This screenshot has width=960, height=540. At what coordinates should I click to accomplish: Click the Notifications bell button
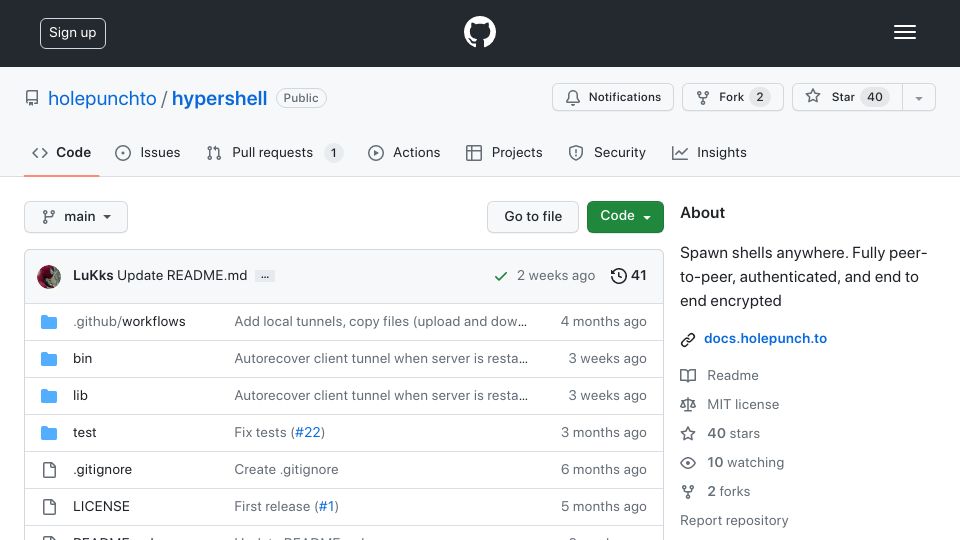click(613, 97)
